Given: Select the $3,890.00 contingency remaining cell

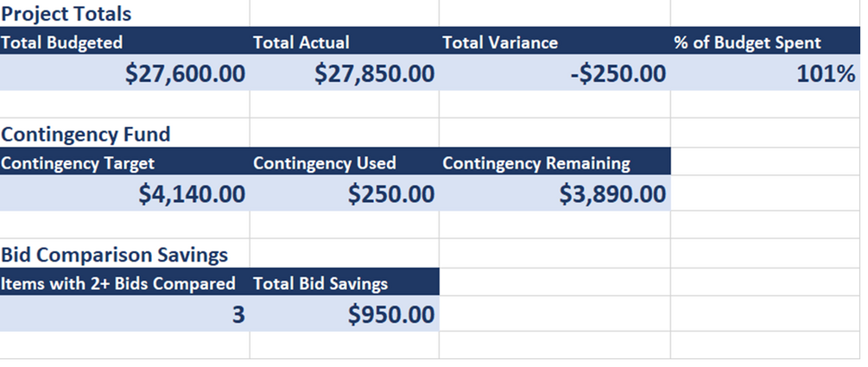Looking at the screenshot, I should pos(554,193).
